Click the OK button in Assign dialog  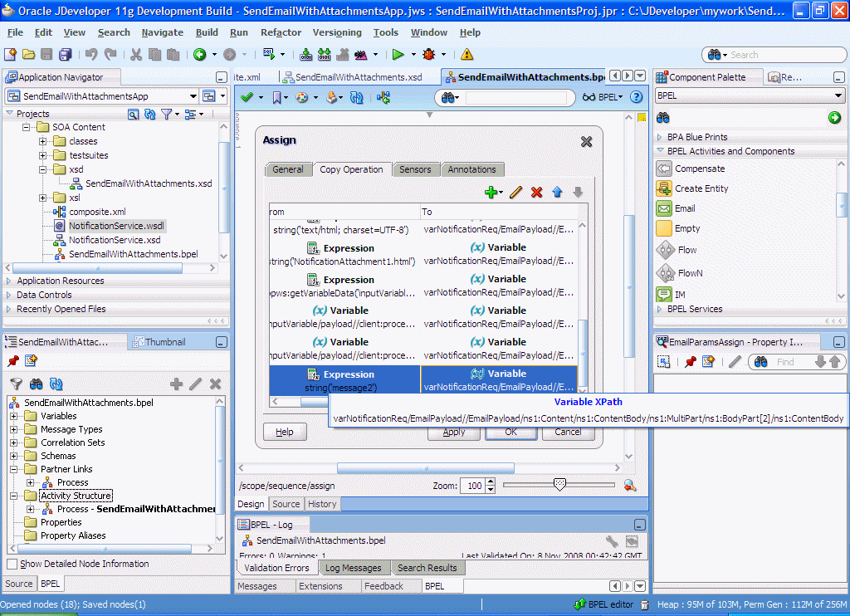click(510, 433)
